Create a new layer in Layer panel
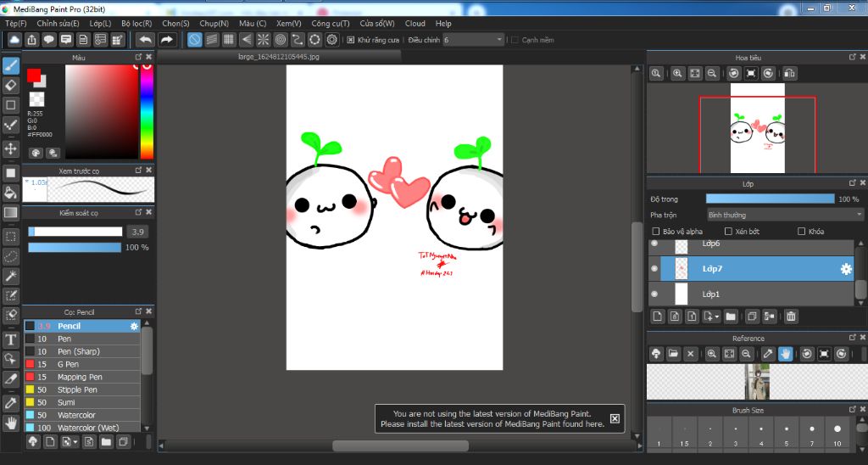 pos(657,317)
